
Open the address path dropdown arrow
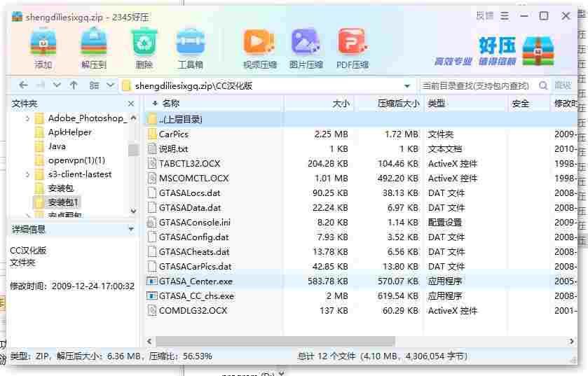click(407, 86)
